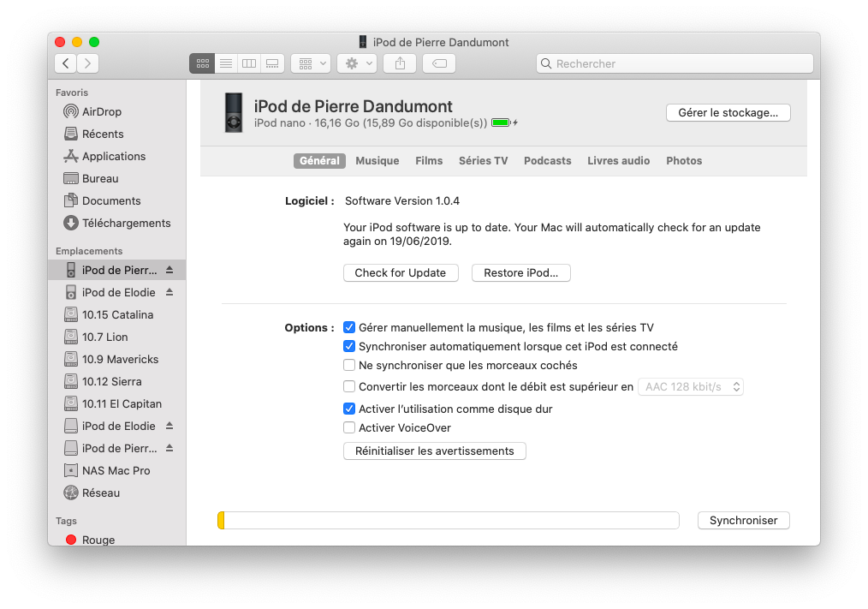
Task: Open AirDrop in the sidebar
Action: pyautogui.click(x=116, y=112)
